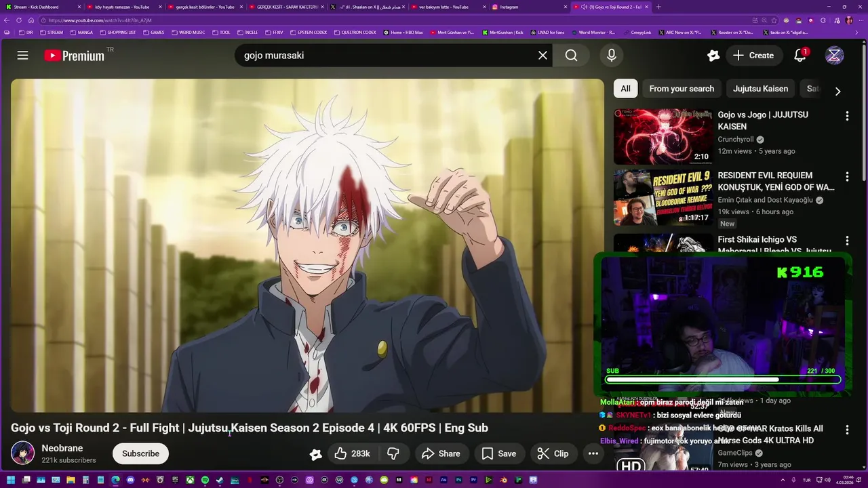Open the SHOPPING LIST bookmarks folder

(x=118, y=32)
